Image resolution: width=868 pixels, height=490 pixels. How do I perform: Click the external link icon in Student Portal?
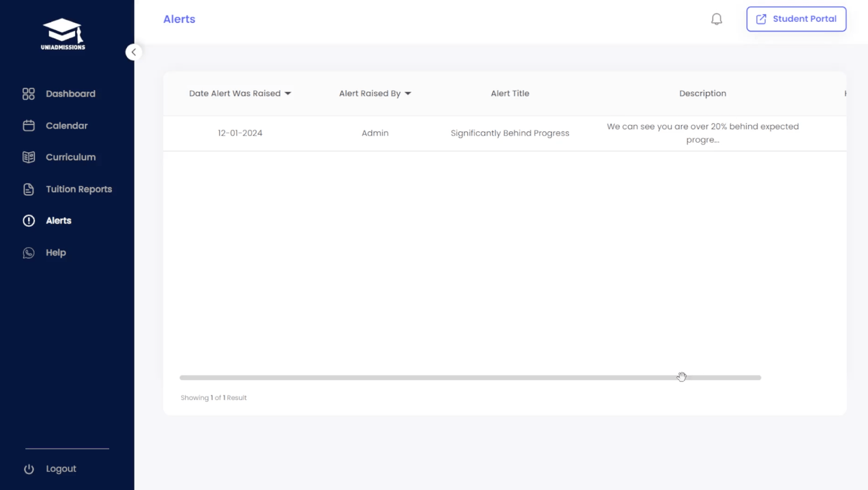click(761, 19)
